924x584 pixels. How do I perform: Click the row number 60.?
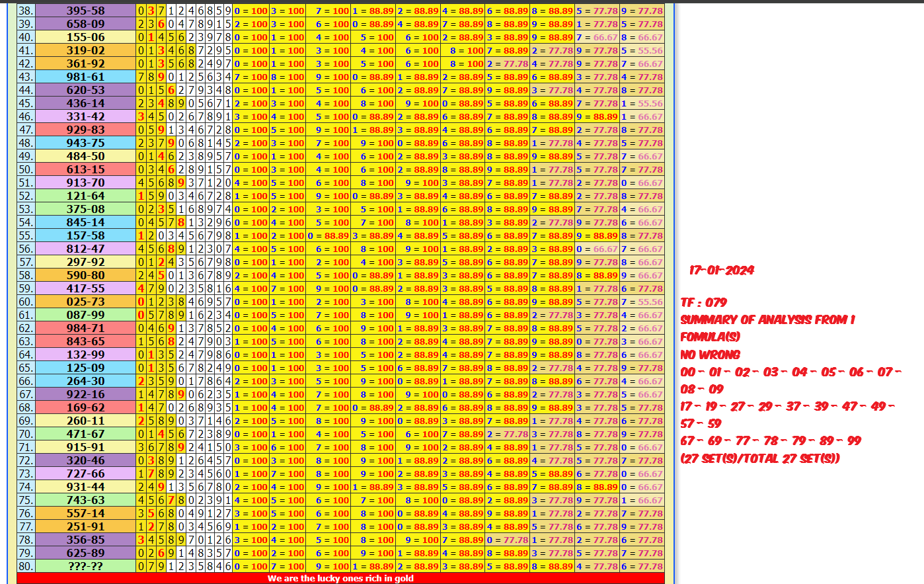pos(26,302)
